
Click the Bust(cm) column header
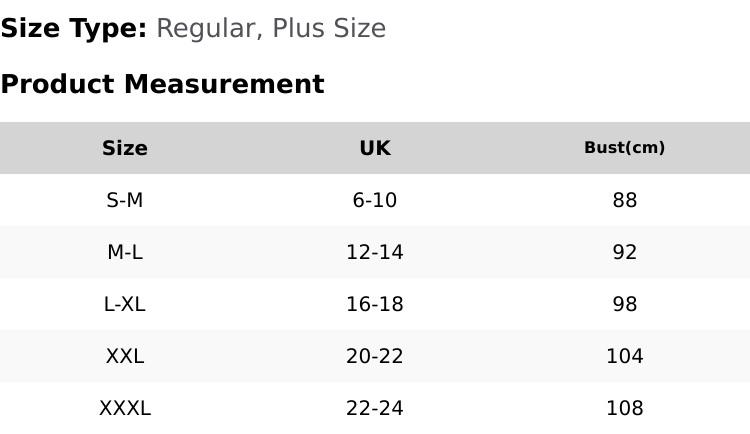tap(625, 147)
